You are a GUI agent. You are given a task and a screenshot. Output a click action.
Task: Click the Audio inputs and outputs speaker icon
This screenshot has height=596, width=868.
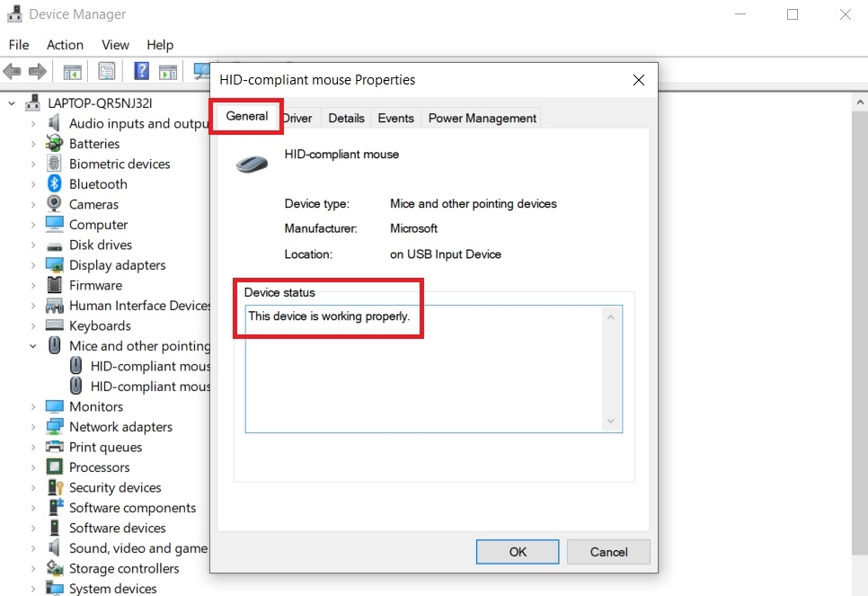pyautogui.click(x=54, y=123)
